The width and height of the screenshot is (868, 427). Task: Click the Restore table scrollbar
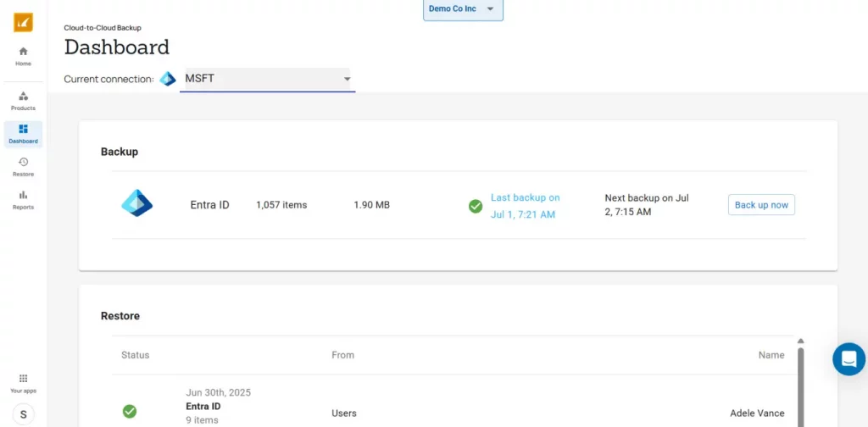pos(801,381)
